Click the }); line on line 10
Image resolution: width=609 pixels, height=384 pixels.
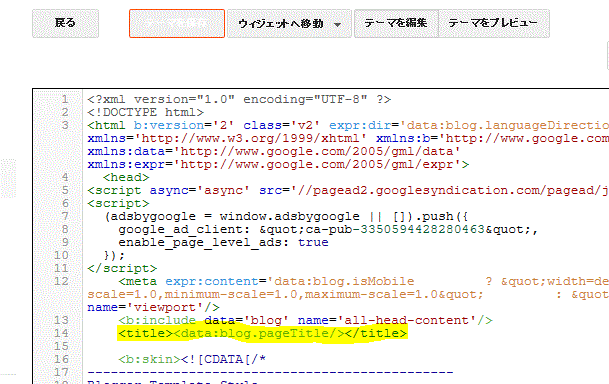[x=114, y=255]
